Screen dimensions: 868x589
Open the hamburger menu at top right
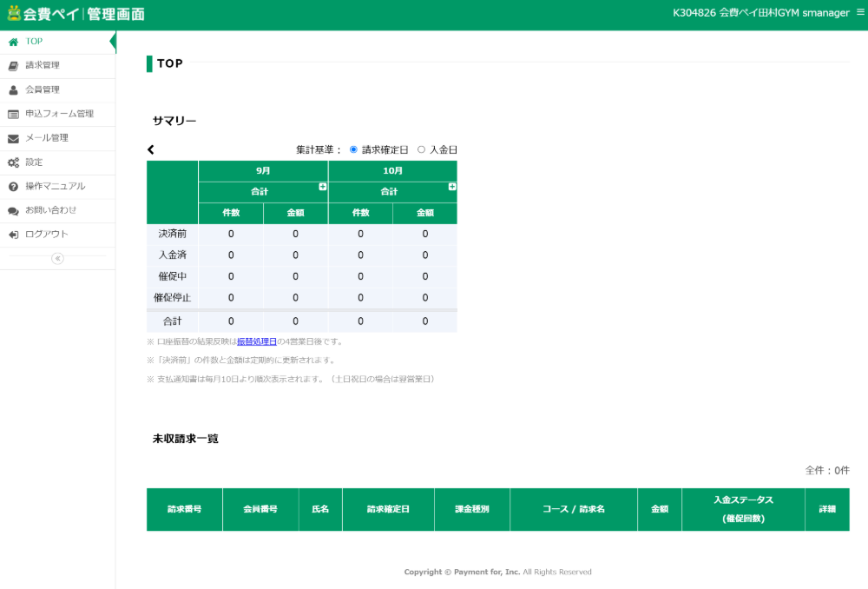[x=860, y=11]
